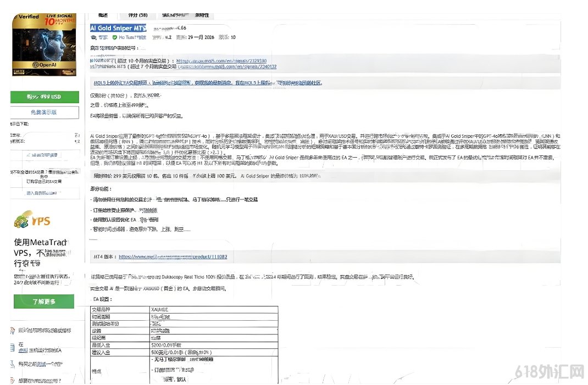Click icon of the 购买之前 sidebar item
The height and width of the screenshot is (385, 588).
pos(13,364)
